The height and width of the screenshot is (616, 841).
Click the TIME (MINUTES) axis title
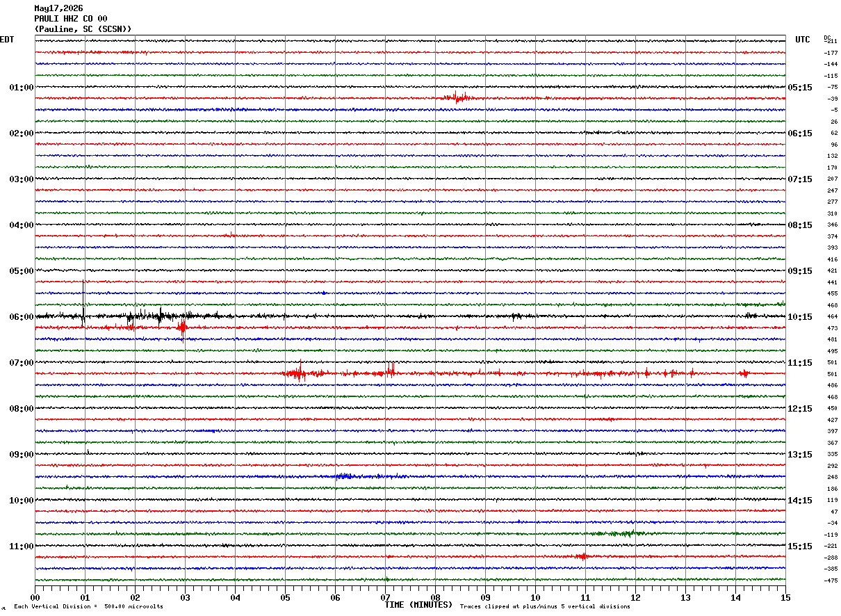point(418,605)
